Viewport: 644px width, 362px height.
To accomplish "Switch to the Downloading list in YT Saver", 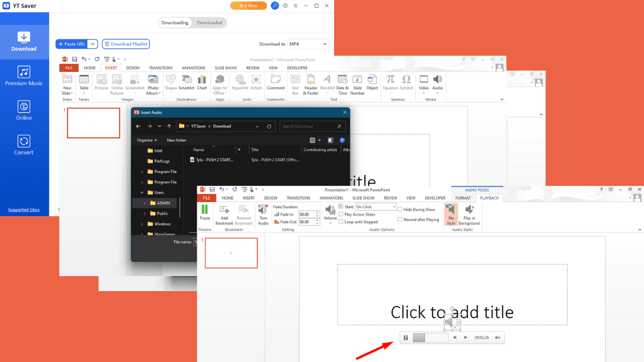I will [175, 23].
